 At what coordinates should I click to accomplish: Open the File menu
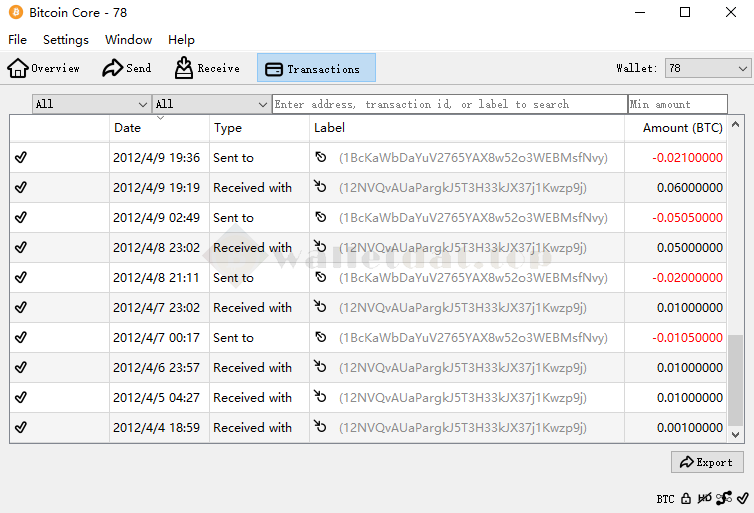pos(18,40)
